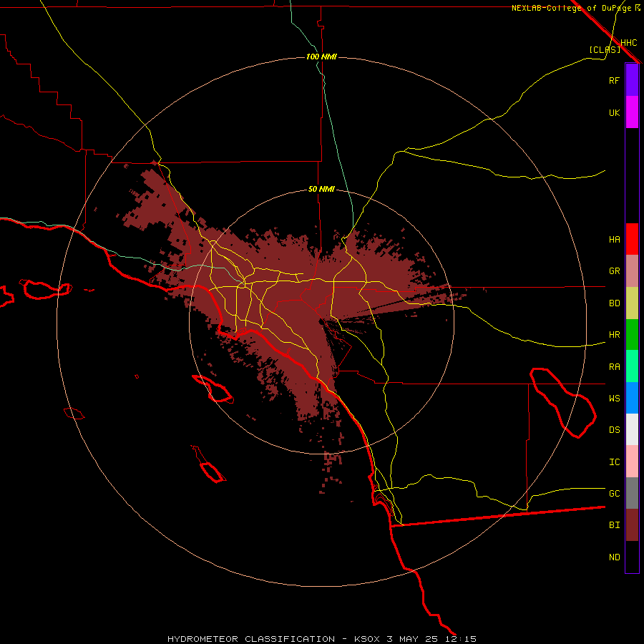Image resolution: width=644 pixels, height=644 pixels.
Task: Click the RA legend label
Action: 614,367
